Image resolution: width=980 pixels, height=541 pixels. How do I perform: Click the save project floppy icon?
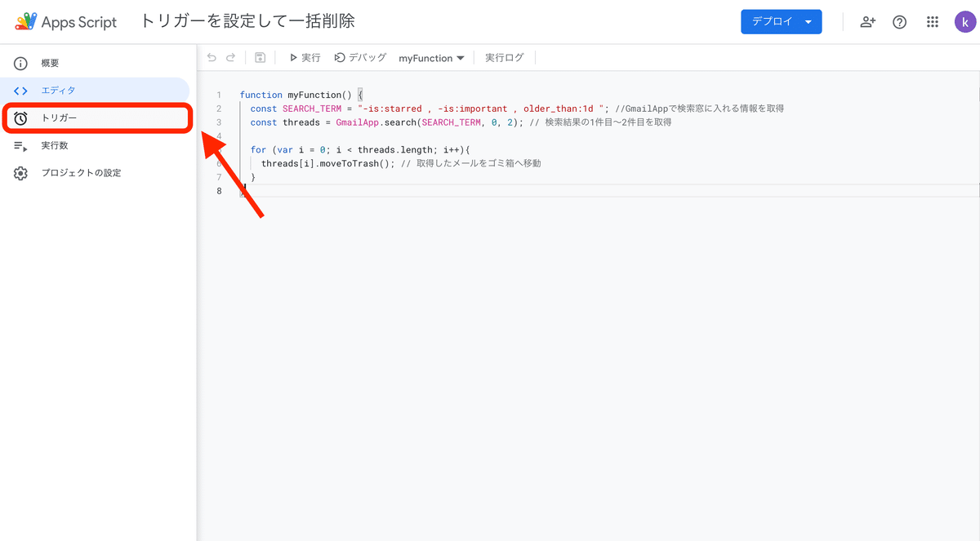(260, 58)
